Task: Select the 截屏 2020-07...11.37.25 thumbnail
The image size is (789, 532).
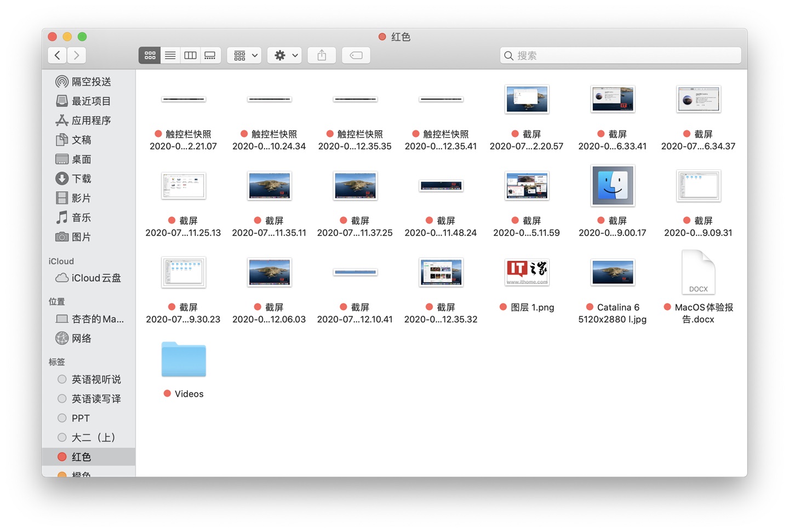Action: 355,186
